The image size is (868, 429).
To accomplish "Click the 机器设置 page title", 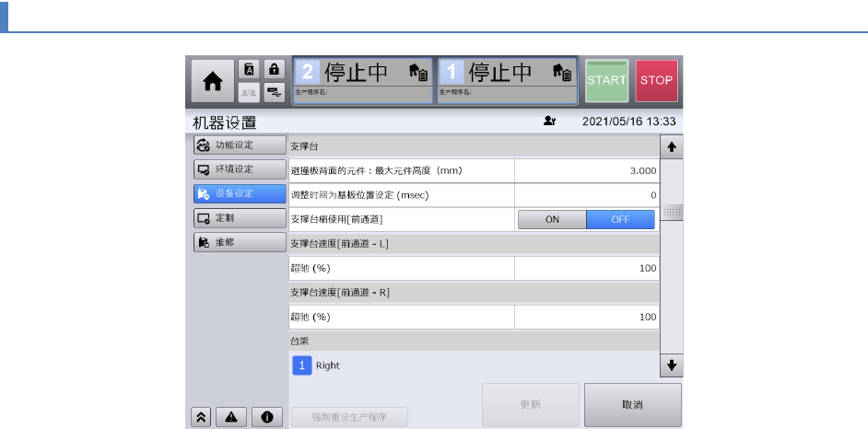I will pos(224,122).
